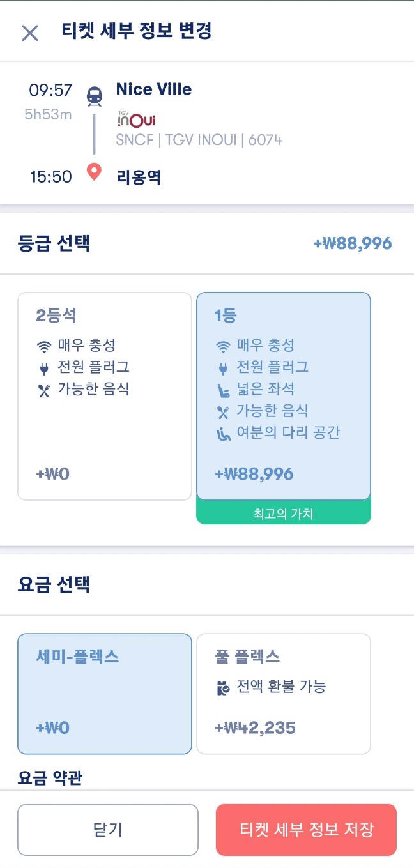This screenshot has height=868, width=414.
Task: Save changes with 티켓 세부 정보 저장
Action: [307, 830]
